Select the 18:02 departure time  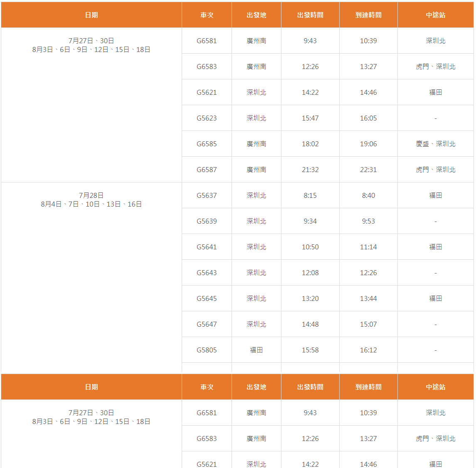pos(310,144)
